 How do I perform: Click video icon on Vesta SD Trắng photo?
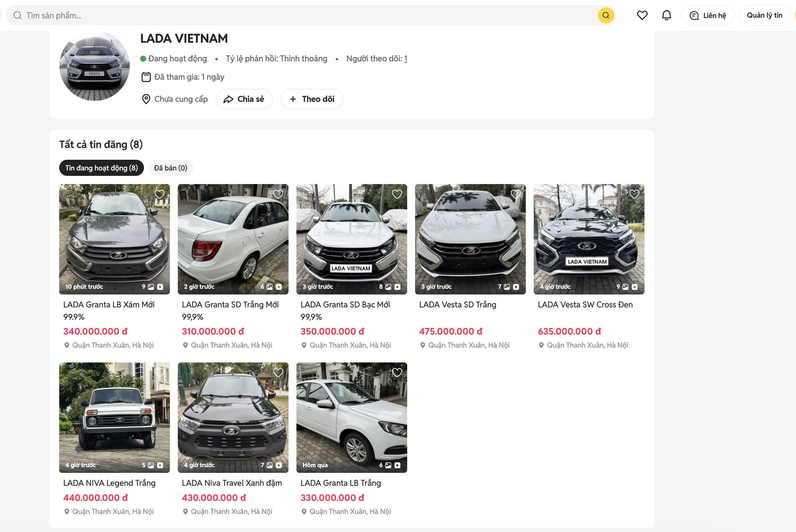point(516,287)
